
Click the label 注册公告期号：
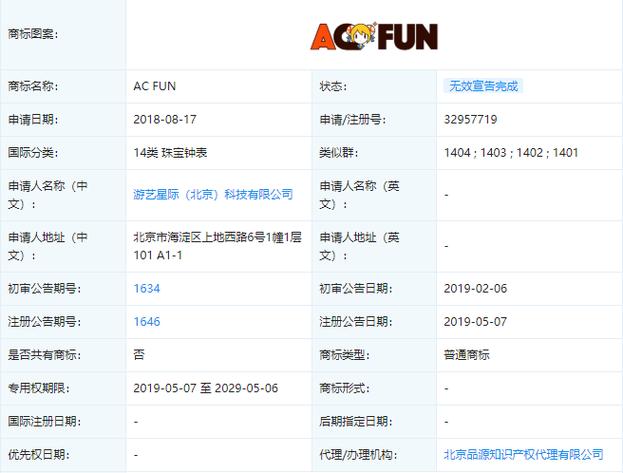tap(44, 322)
